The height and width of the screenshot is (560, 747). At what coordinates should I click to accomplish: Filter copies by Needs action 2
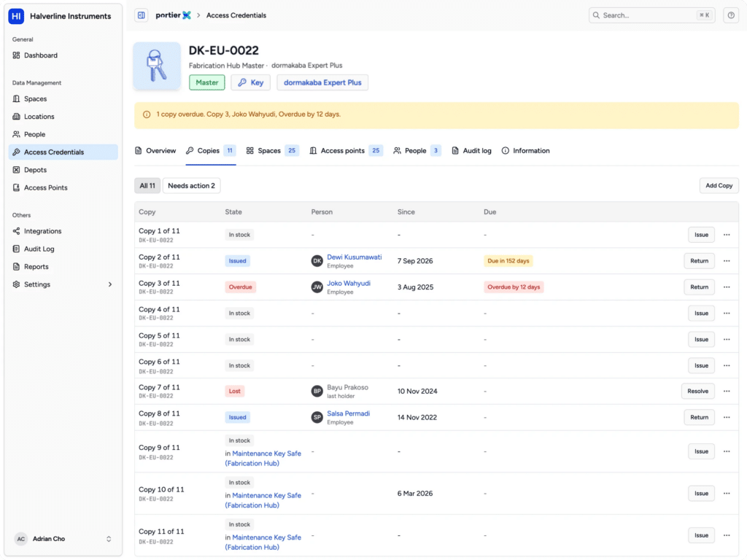coord(192,186)
